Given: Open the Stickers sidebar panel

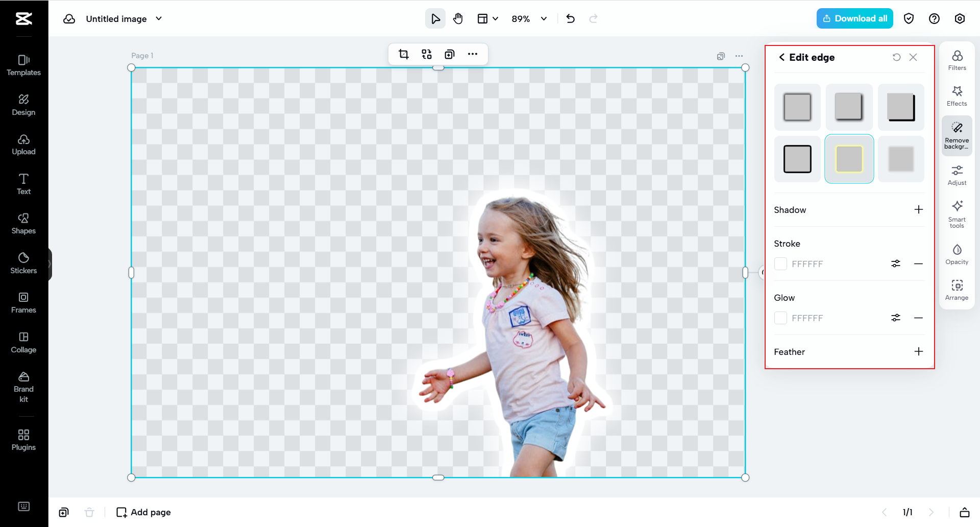Looking at the screenshot, I should (x=23, y=263).
